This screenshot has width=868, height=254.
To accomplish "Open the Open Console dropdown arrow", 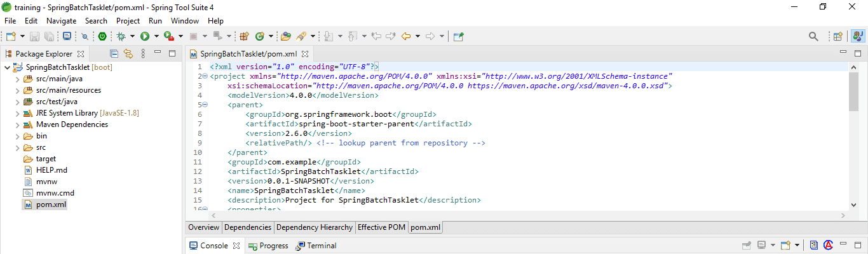I will (x=796, y=245).
